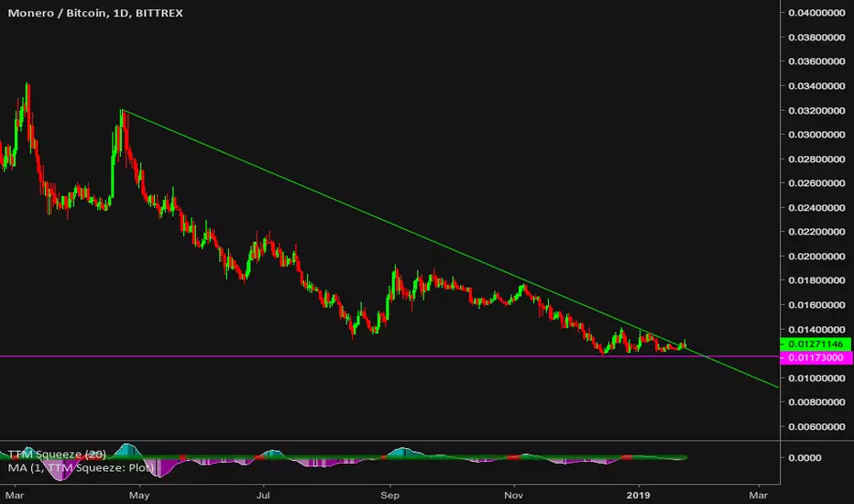The width and height of the screenshot is (854, 504).
Task: Click the Jul label on time axis
Action: [x=264, y=495]
